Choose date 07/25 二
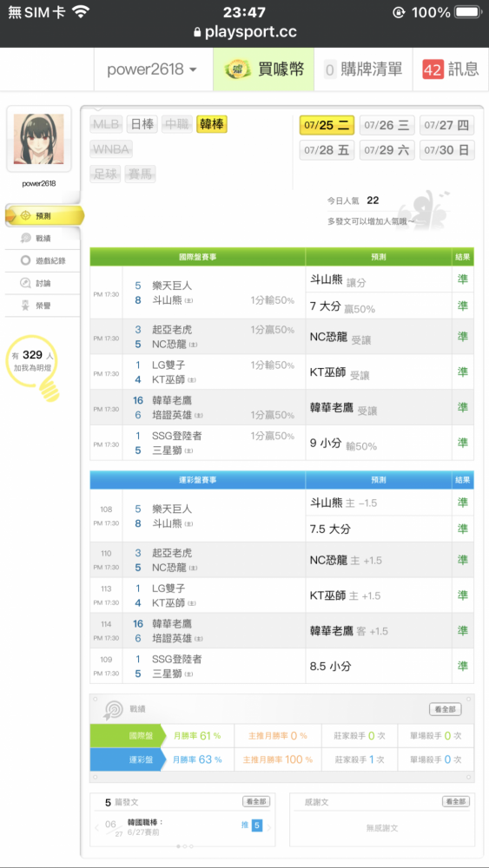Viewport: 489px width, 868px height. (x=327, y=125)
